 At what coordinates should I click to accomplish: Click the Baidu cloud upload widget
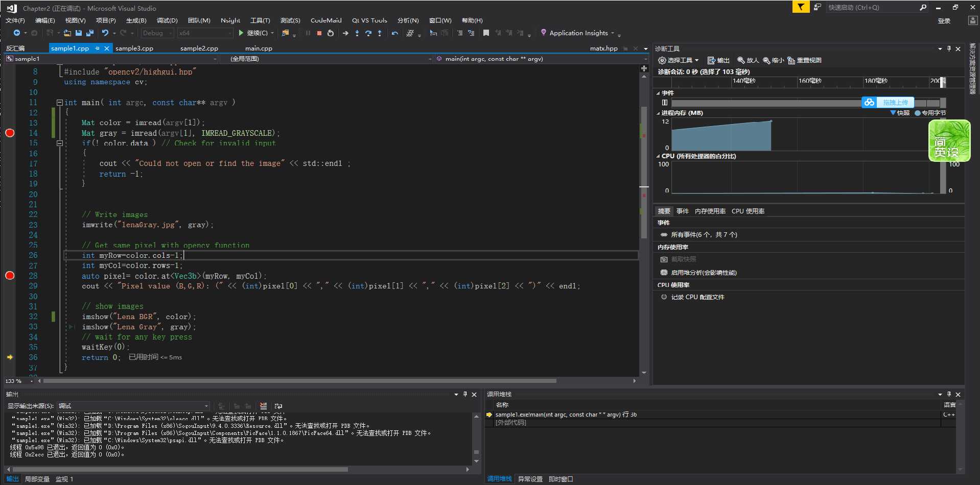[888, 103]
